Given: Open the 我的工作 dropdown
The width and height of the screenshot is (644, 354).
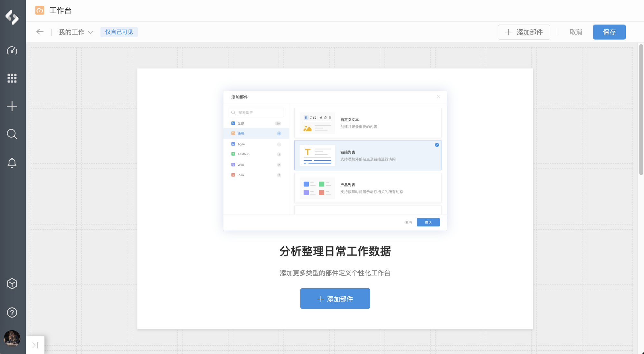Looking at the screenshot, I should click(x=76, y=32).
